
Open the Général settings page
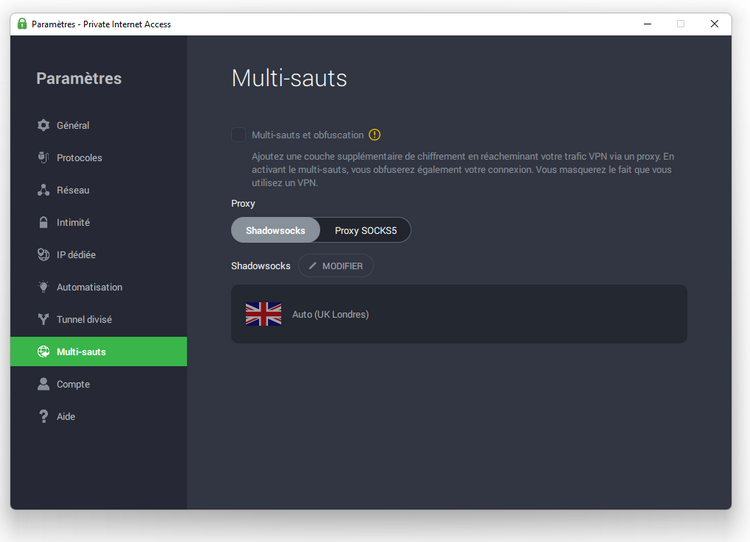[99, 125]
